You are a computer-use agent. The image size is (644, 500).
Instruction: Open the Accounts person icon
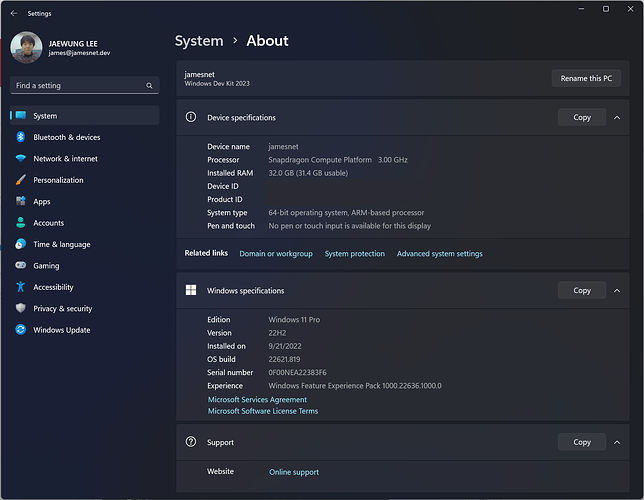coord(21,223)
